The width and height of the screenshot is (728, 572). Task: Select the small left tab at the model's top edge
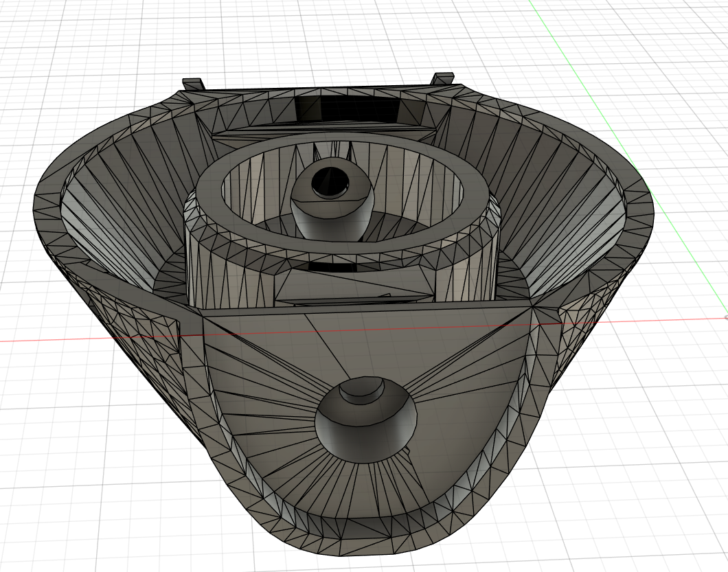[192, 84]
